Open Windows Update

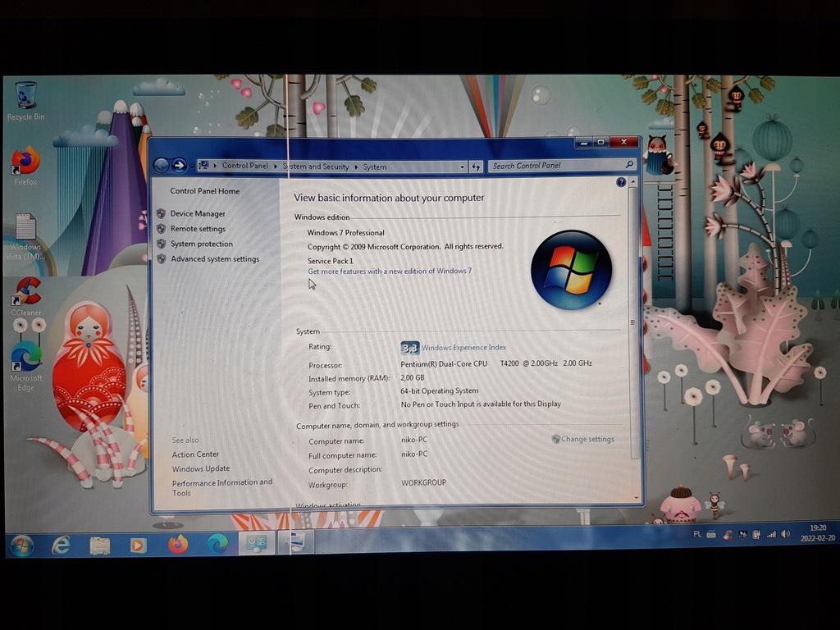pyautogui.click(x=201, y=468)
